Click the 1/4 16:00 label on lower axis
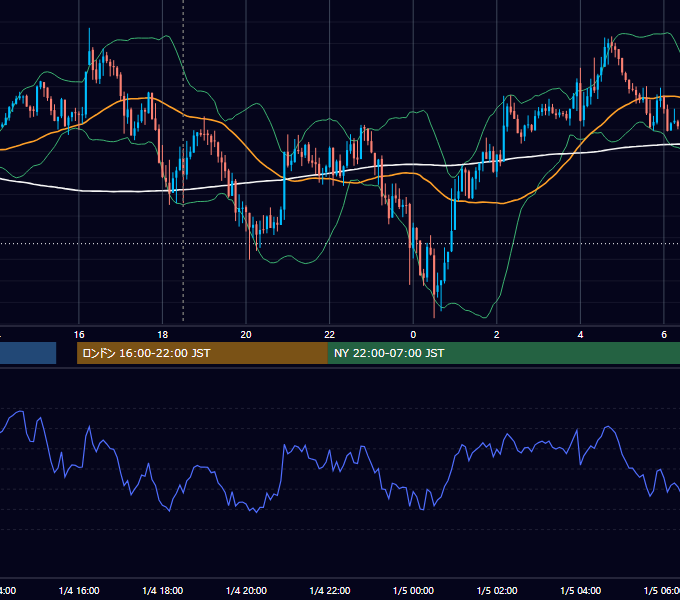Image resolution: width=680 pixels, height=600 pixels. 79,590
